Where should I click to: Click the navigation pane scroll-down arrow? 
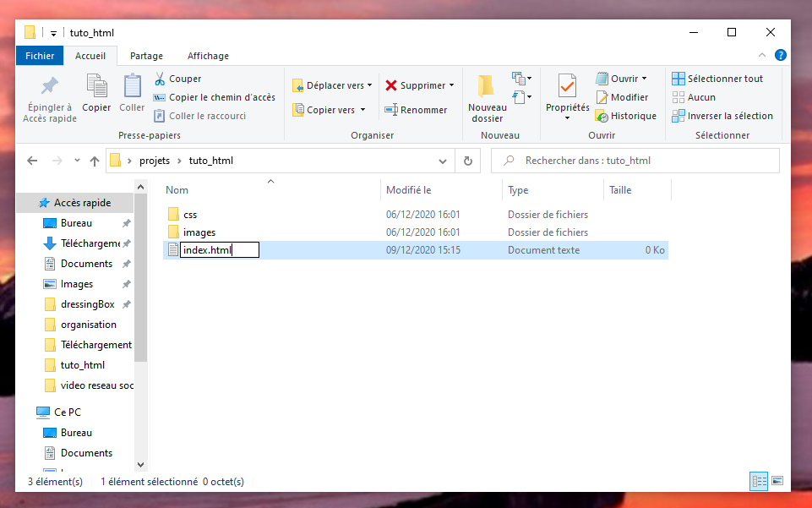point(140,465)
